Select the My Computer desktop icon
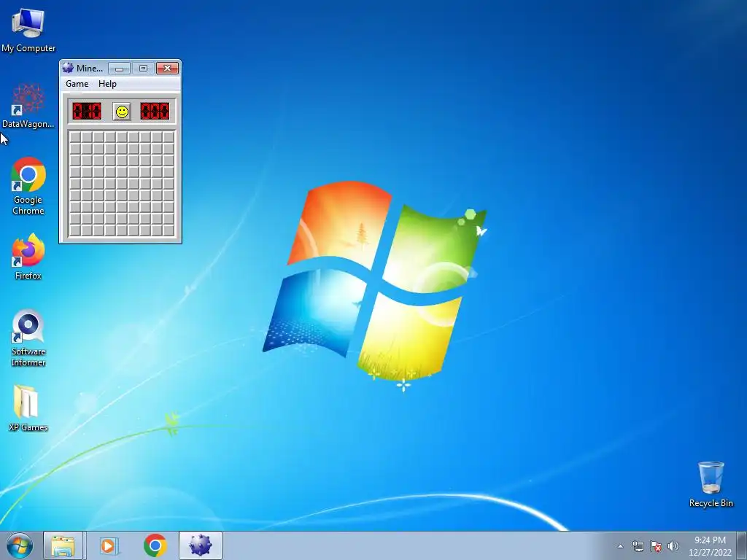 click(28, 30)
